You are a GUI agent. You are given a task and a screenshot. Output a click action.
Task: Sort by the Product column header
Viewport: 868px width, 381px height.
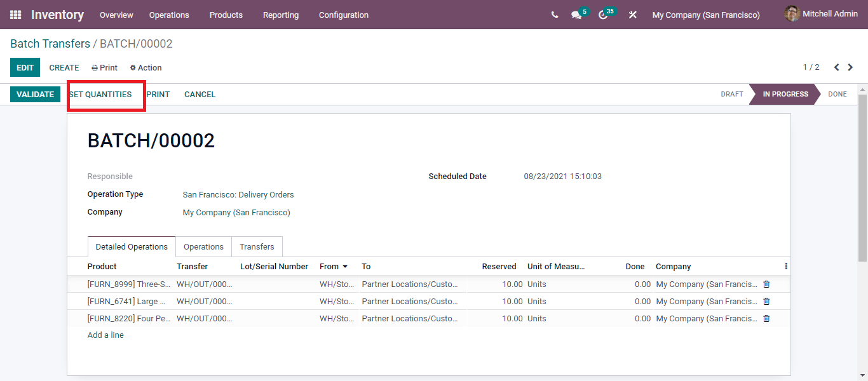pos(102,266)
